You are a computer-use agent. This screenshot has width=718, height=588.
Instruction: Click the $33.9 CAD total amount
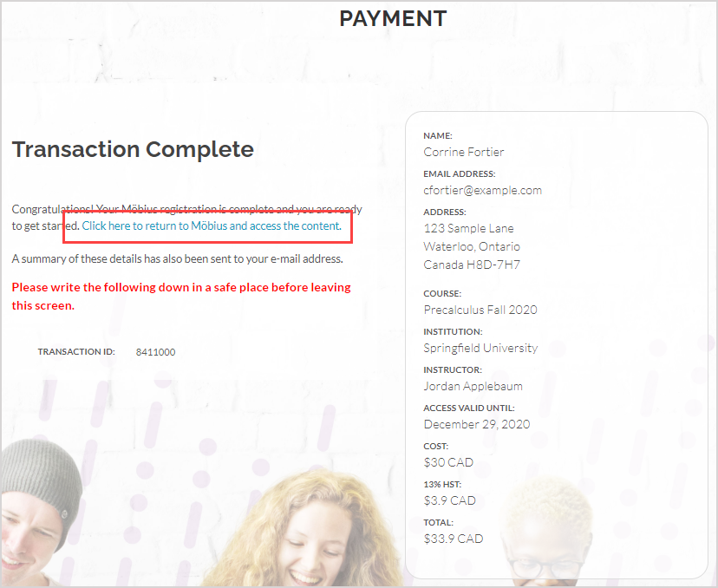pyautogui.click(x=453, y=539)
